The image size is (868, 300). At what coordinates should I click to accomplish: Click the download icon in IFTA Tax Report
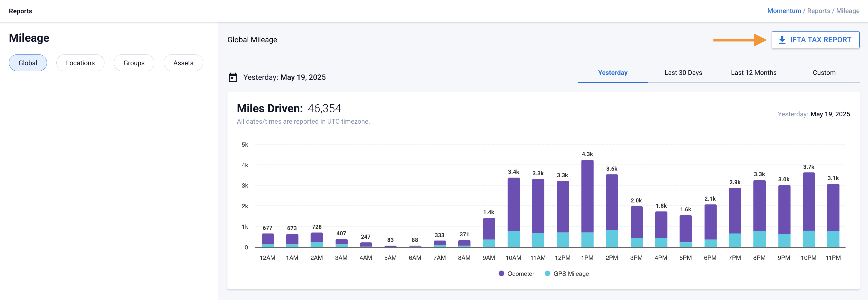(x=782, y=40)
